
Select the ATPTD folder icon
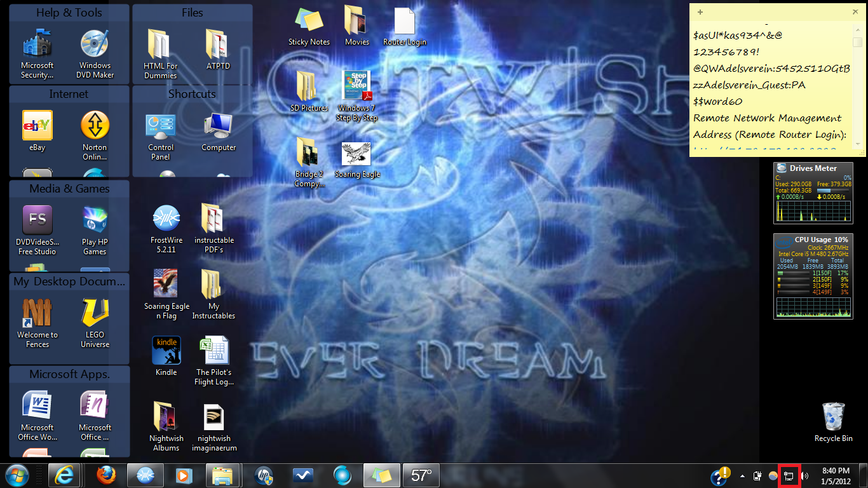218,50
